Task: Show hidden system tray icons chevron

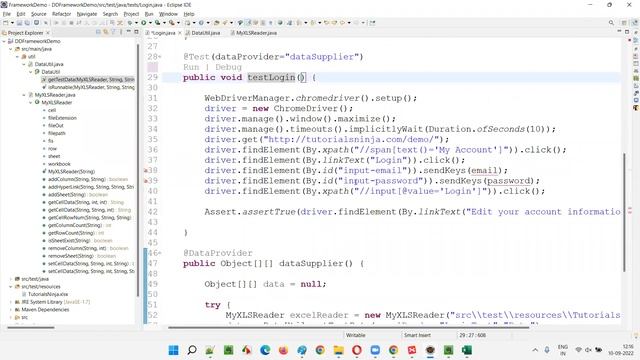Action: 535,350
